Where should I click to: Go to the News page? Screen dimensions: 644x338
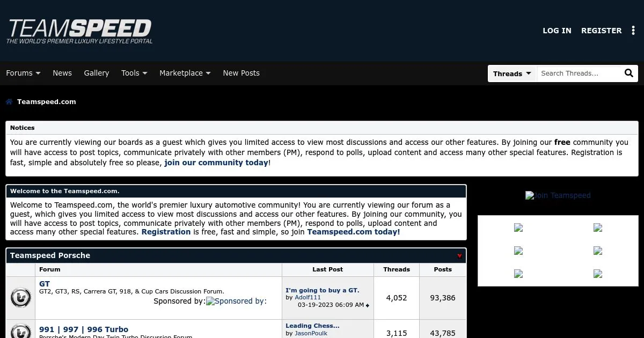point(62,73)
